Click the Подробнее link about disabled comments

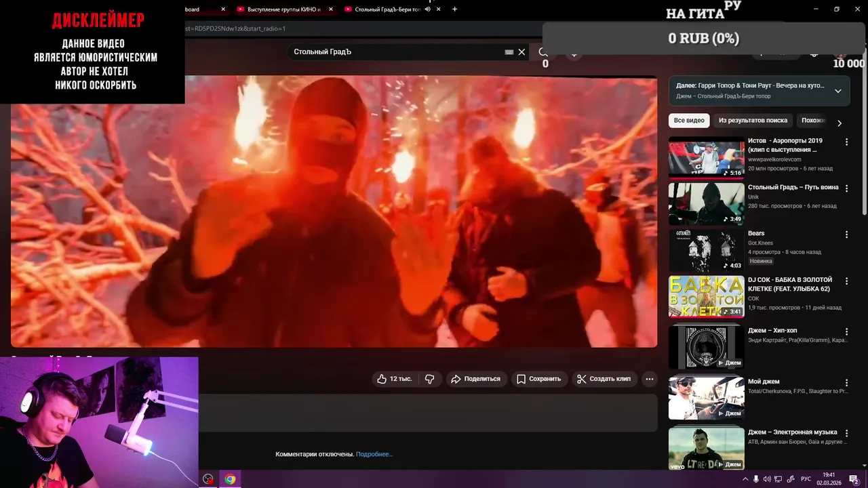coord(374,454)
